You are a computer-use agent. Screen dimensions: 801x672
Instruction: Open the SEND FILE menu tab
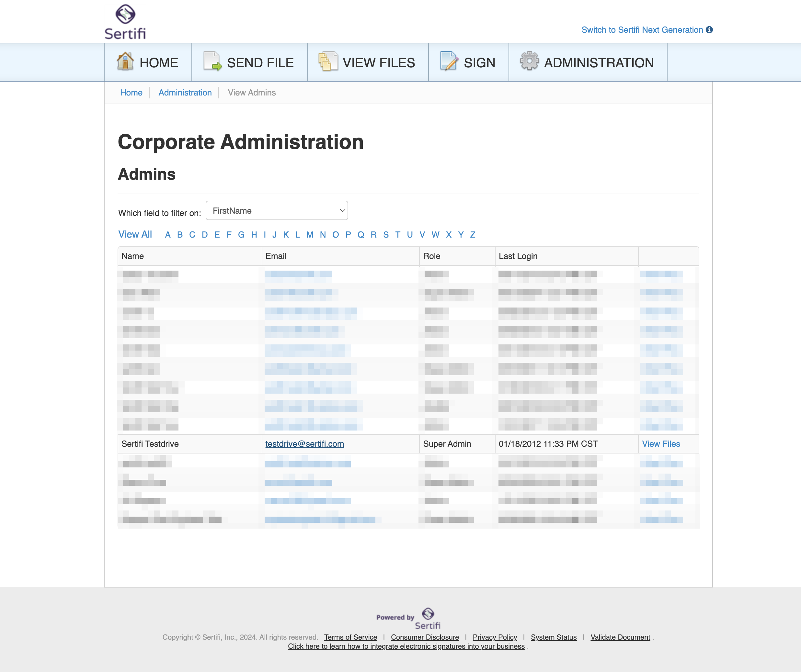249,62
